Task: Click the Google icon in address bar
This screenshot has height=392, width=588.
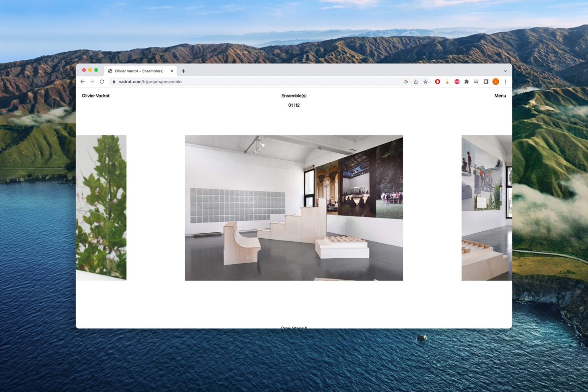Action: 406,82
